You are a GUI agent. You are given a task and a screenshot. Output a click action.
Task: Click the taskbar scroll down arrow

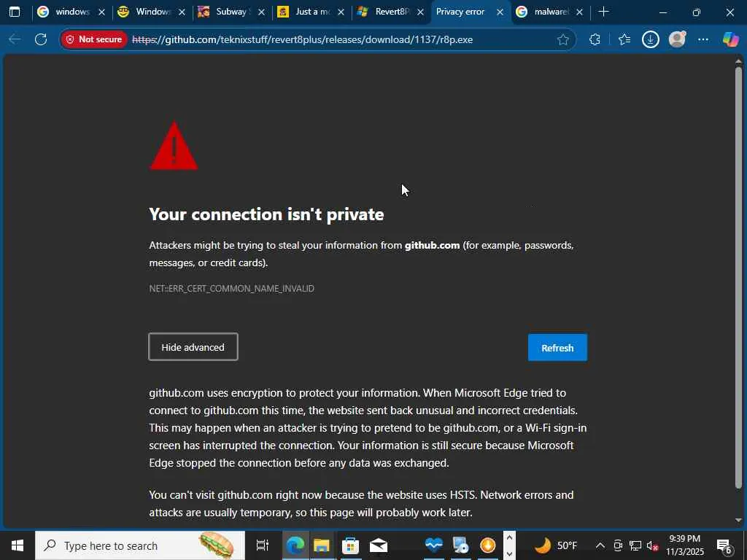point(508,553)
